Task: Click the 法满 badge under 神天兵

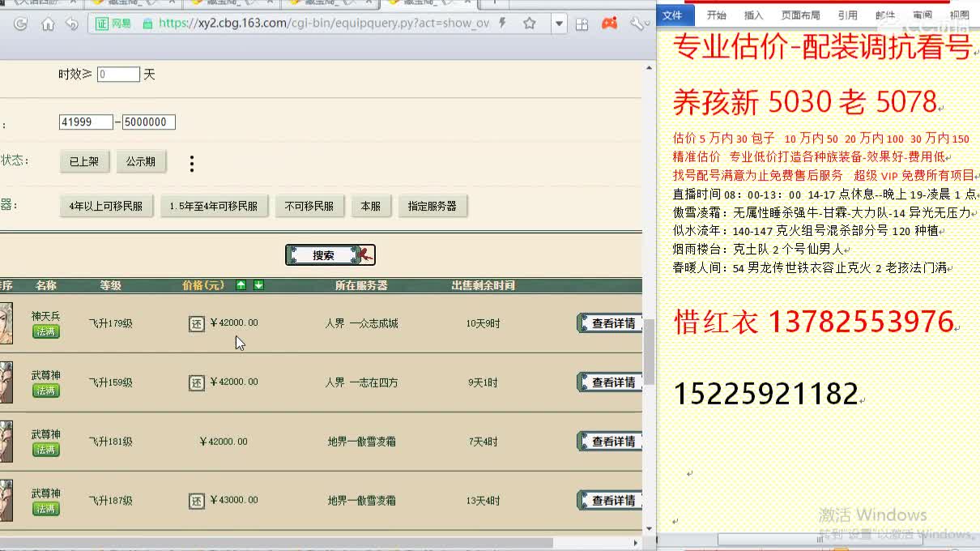Action: click(46, 331)
